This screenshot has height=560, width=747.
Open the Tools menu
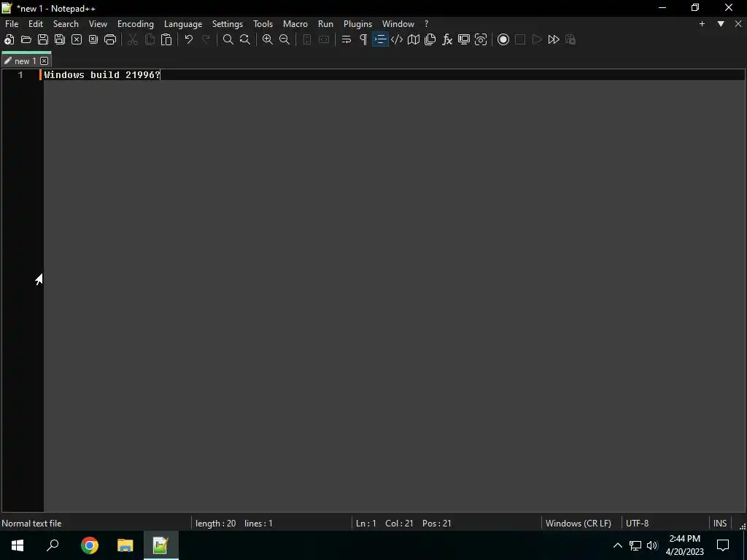click(263, 24)
